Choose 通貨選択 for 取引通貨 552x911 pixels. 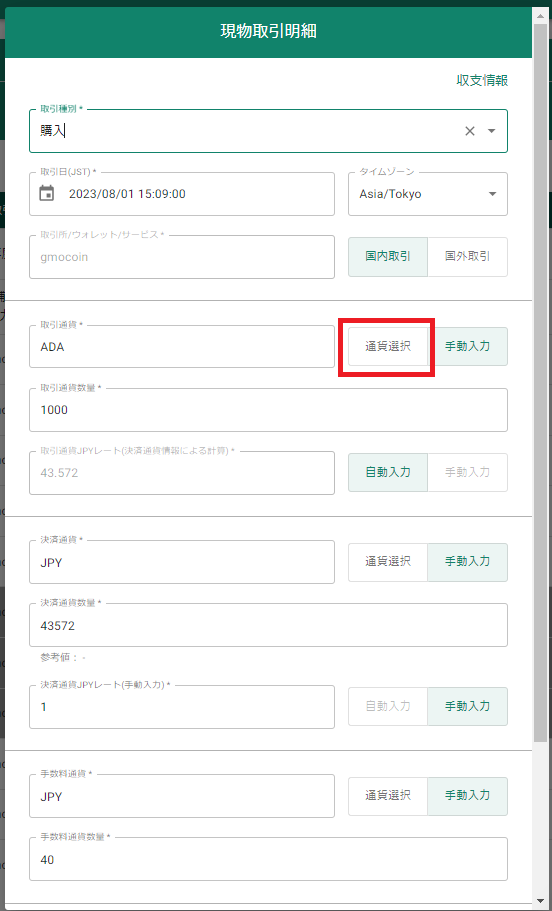(x=388, y=346)
